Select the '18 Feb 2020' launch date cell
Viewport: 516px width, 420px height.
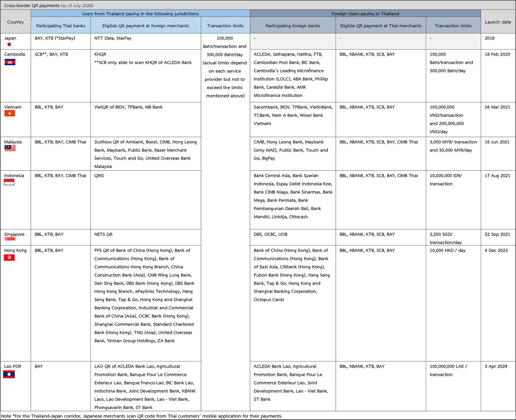click(497, 54)
